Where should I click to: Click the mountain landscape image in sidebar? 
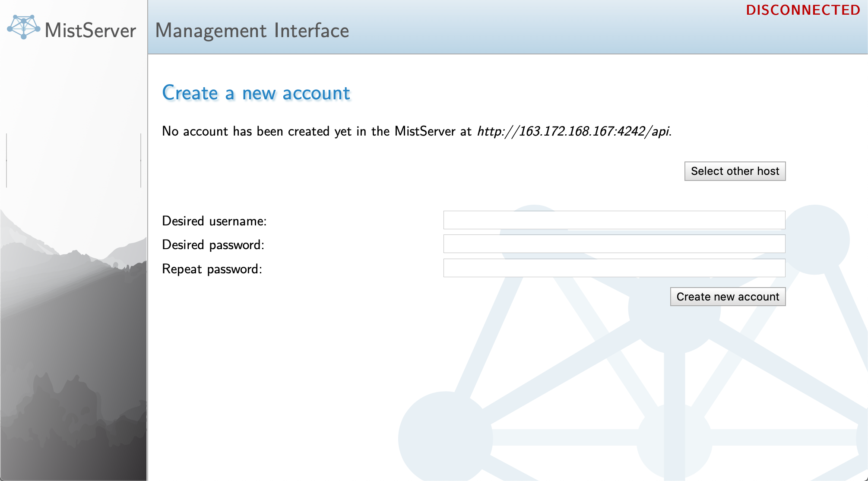(73, 345)
